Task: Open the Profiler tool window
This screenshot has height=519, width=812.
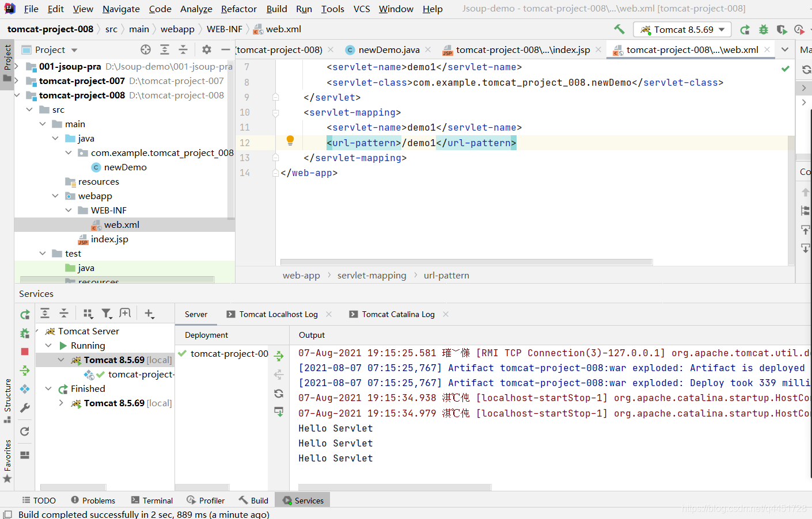Action: pos(206,501)
